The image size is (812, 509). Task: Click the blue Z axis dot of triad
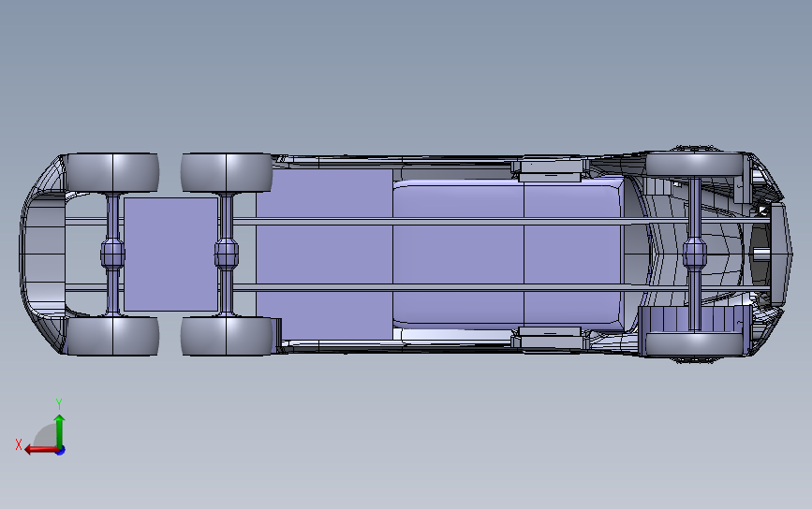point(60,451)
